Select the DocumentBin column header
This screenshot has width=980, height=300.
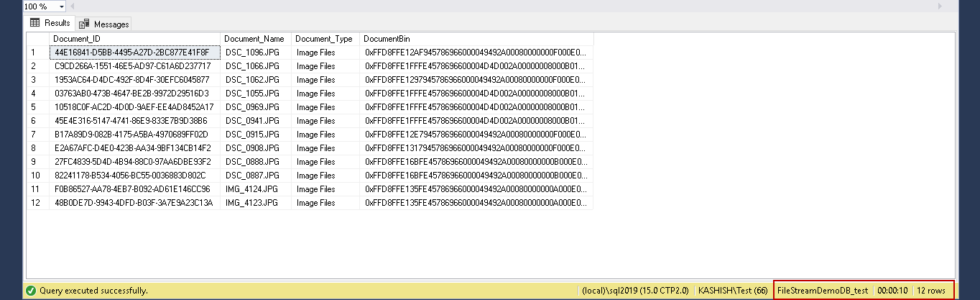pyautogui.click(x=476, y=38)
